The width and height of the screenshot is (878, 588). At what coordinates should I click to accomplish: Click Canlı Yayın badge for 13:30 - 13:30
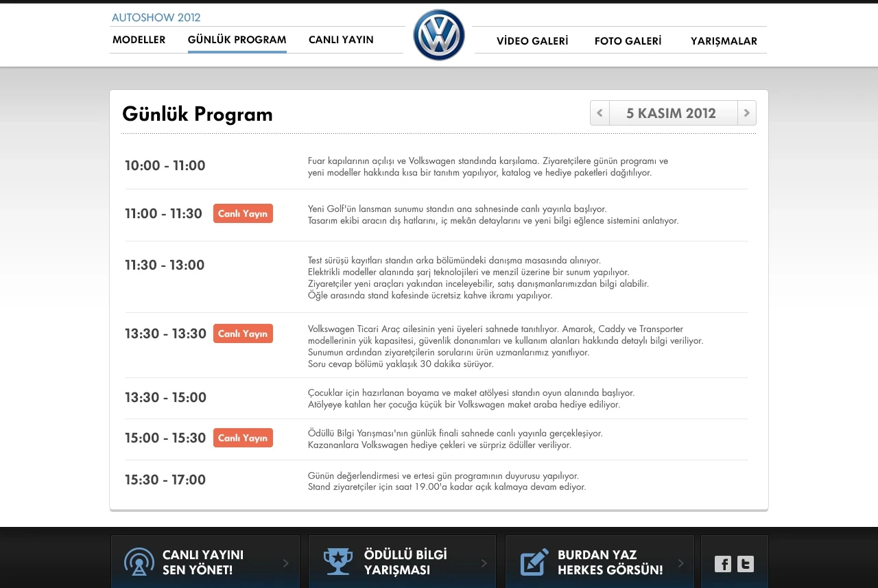coord(243,333)
